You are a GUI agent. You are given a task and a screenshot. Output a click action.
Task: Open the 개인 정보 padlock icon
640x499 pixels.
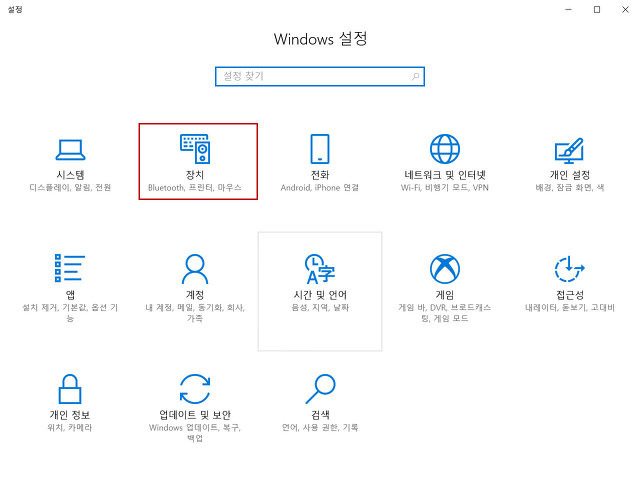[x=70, y=389]
